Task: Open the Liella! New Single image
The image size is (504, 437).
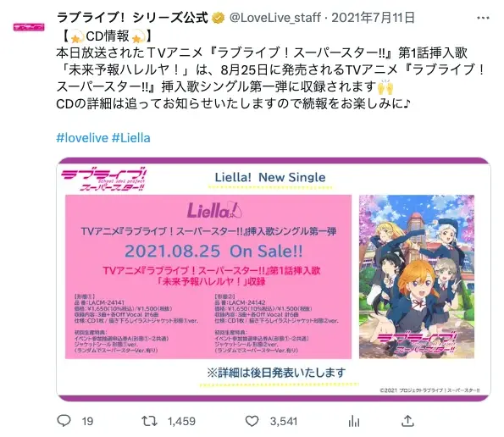Action: click(274, 279)
